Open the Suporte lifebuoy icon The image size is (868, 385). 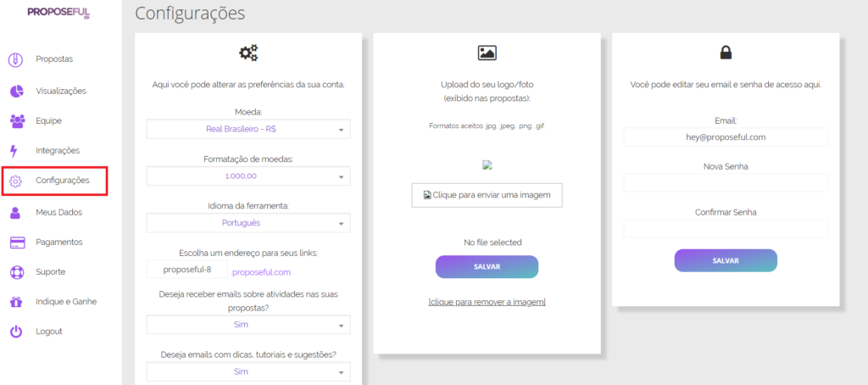(x=17, y=272)
